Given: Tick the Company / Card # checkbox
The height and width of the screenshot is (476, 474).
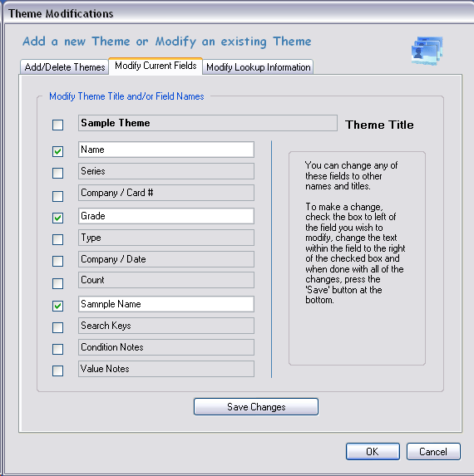Looking at the screenshot, I should (x=57, y=196).
